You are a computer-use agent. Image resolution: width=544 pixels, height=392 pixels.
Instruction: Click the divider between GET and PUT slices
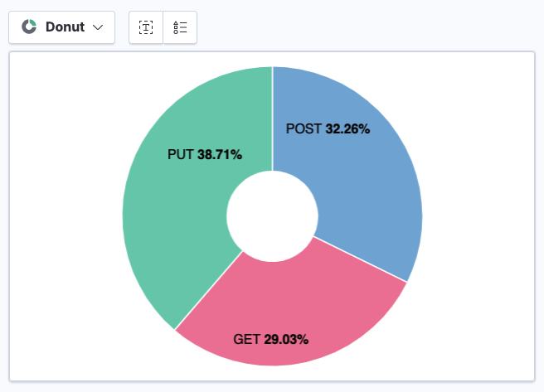pos(208,290)
